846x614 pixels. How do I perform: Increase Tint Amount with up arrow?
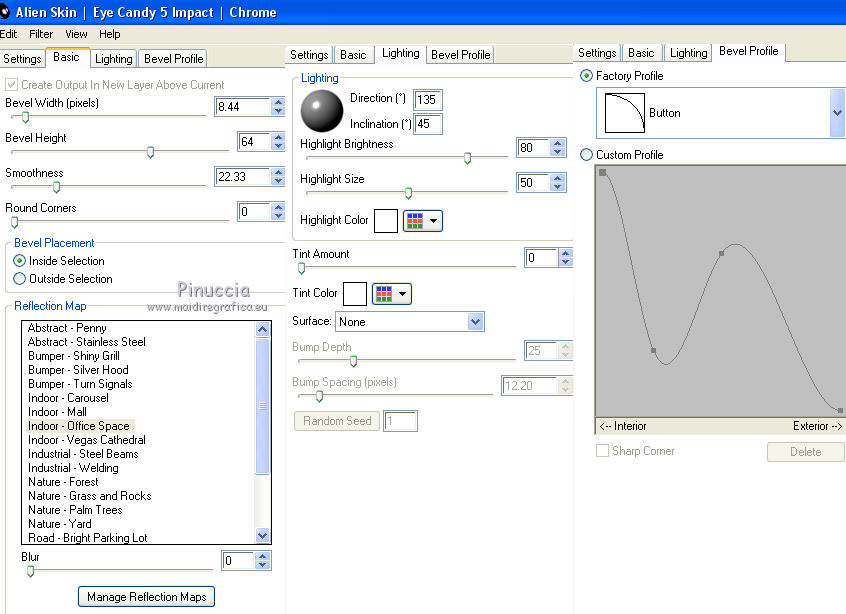565,253
